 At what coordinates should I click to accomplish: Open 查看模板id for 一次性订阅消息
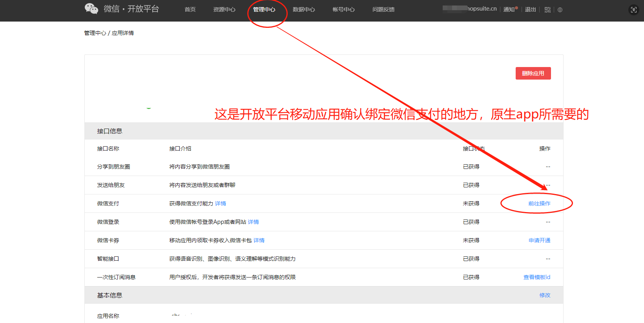point(536,277)
